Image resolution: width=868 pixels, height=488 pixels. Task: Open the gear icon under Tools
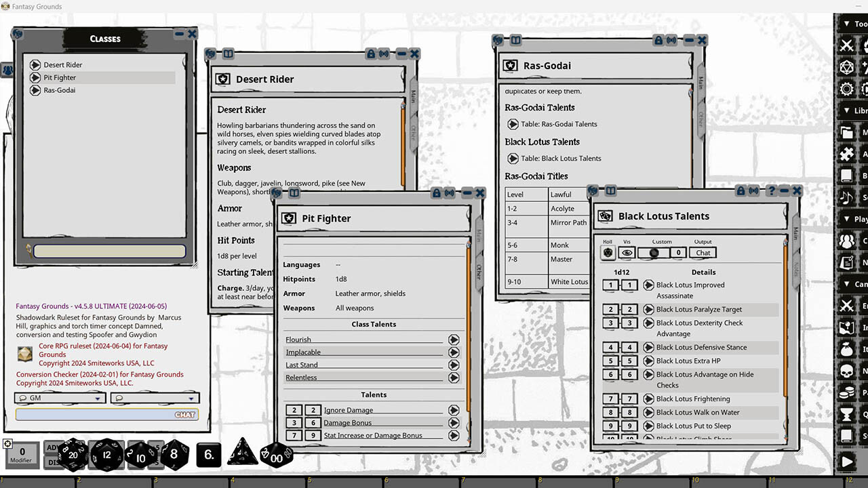pyautogui.click(x=846, y=89)
